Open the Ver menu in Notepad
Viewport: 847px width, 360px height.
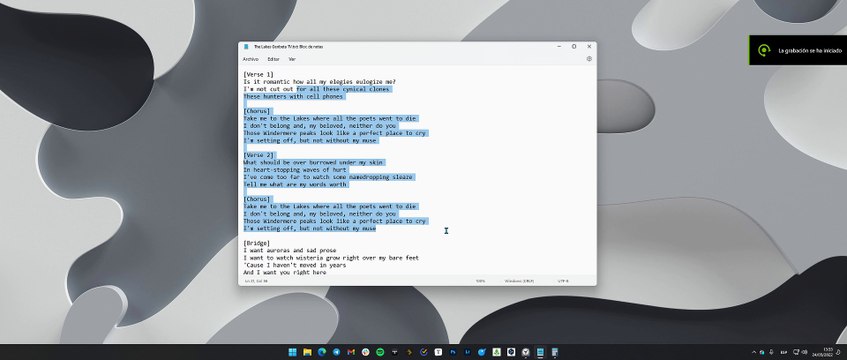coord(292,59)
